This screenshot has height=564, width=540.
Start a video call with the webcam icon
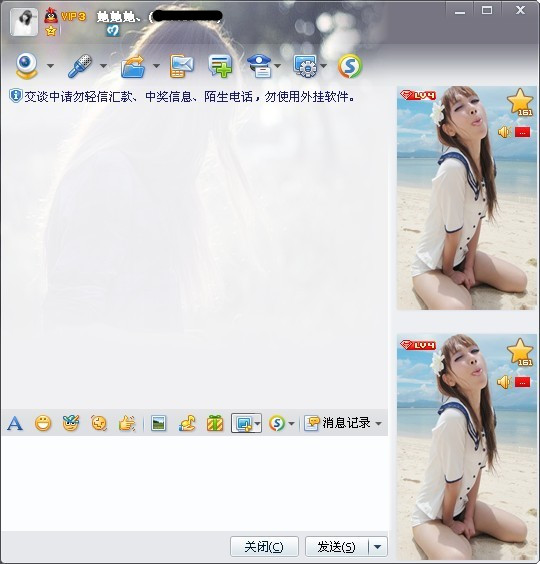[x=26, y=65]
